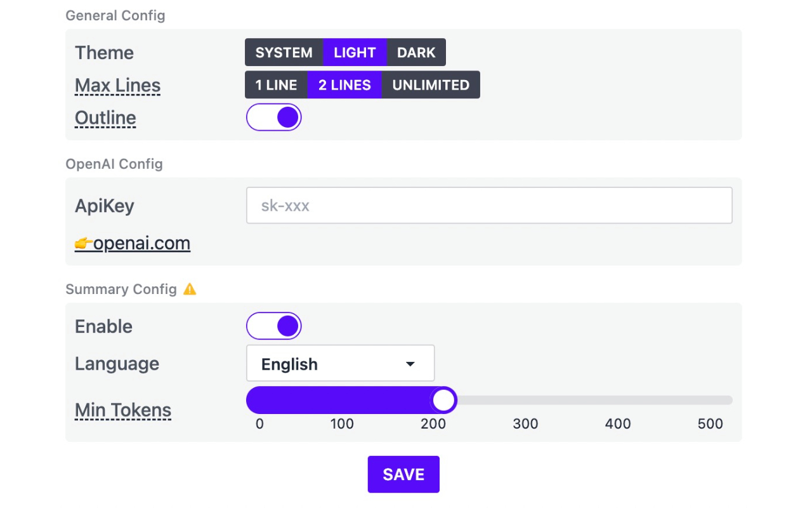Click the slider track near 400
Screen dimensions: 812x508
tap(617, 400)
